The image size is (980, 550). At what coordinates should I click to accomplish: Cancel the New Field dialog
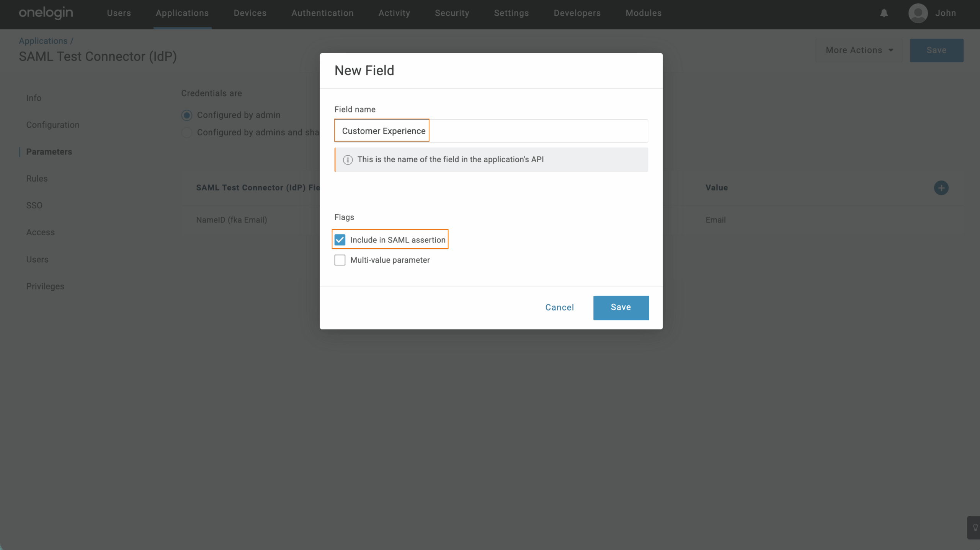[x=559, y=308]
